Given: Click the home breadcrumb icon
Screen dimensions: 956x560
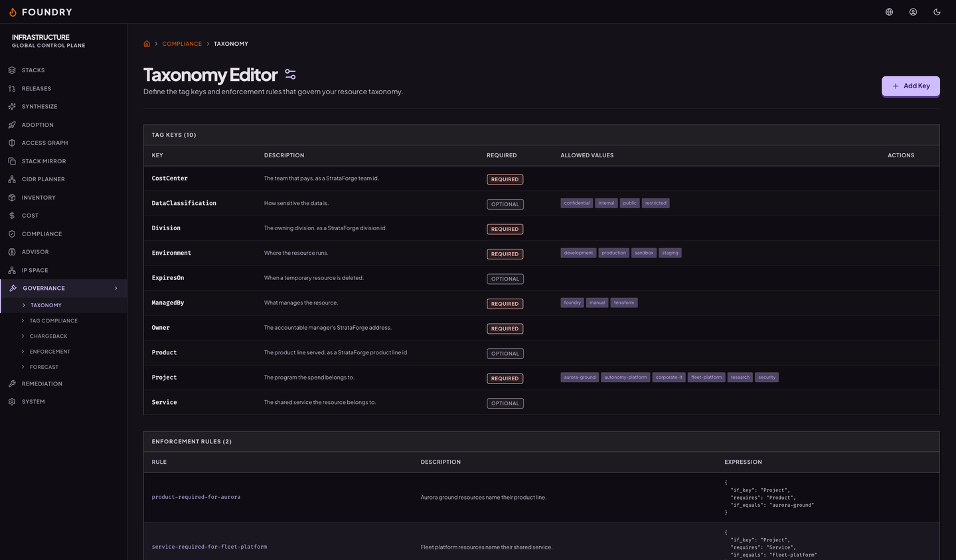Looking at the screenshot, I should (x=147, y=44).
